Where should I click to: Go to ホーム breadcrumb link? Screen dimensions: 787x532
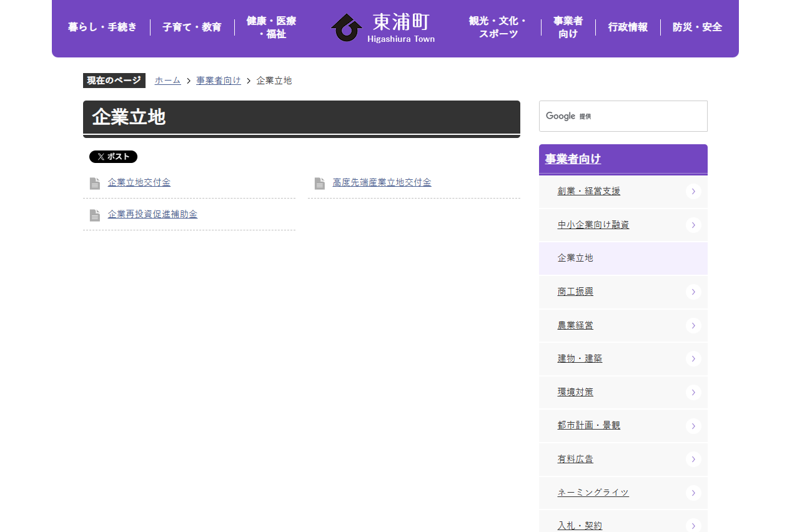(168, 81)
